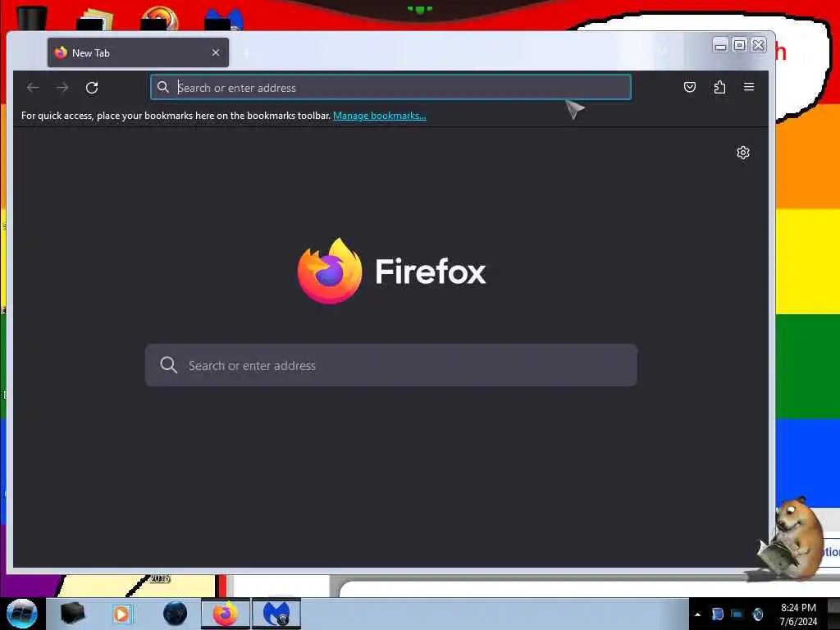Select the New Tab tab
The image size is (840, 630).
(x=138, y=52)
